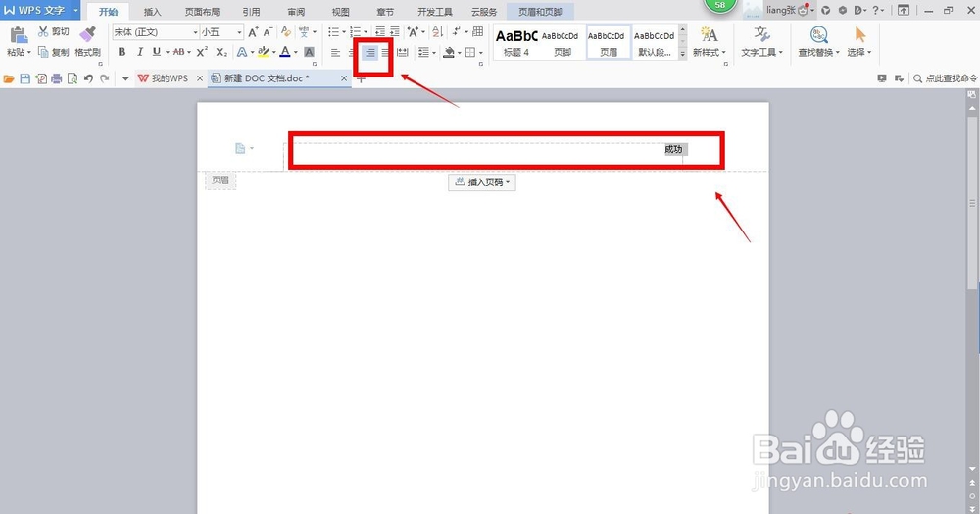The image size is (980, 514).
Task: Redo the last action
Action: point(105,78)
